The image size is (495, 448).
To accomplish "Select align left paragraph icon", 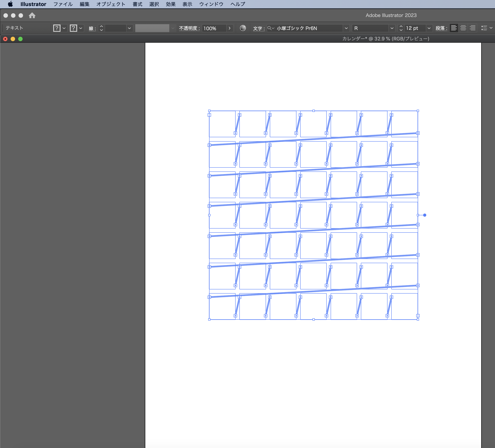I will coord(454,28).
